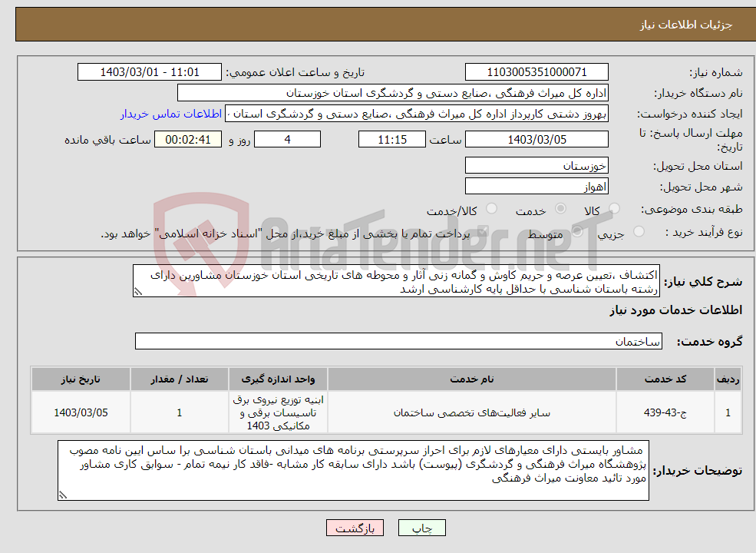Click the service group field ساختمان
The image size is (756, 553).
[x=399, y=341]
